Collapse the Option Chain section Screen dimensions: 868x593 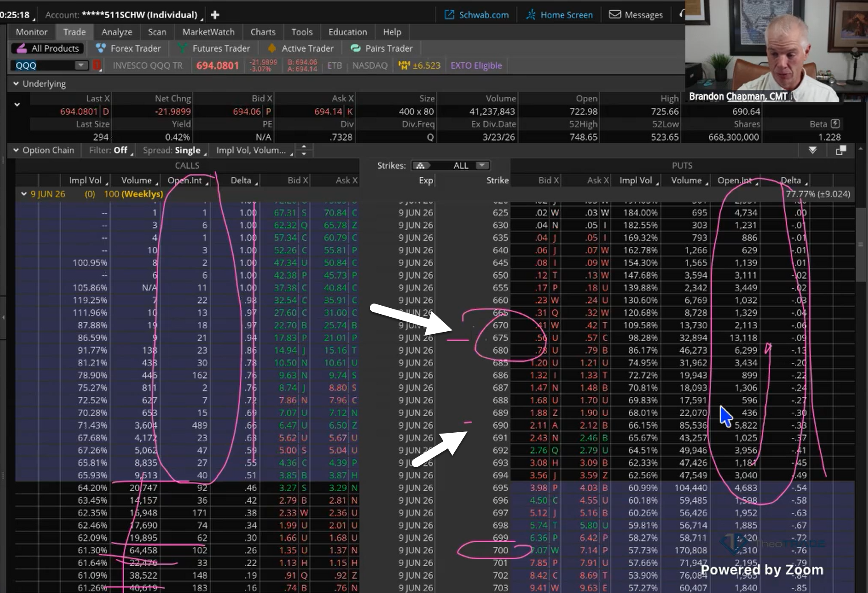tap(16, 150)
